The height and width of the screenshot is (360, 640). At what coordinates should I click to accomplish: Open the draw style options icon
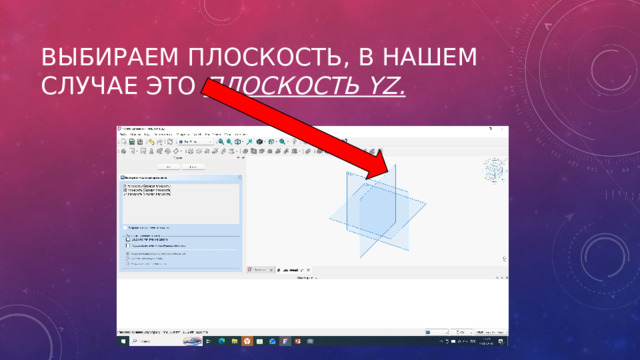point(238,142)
